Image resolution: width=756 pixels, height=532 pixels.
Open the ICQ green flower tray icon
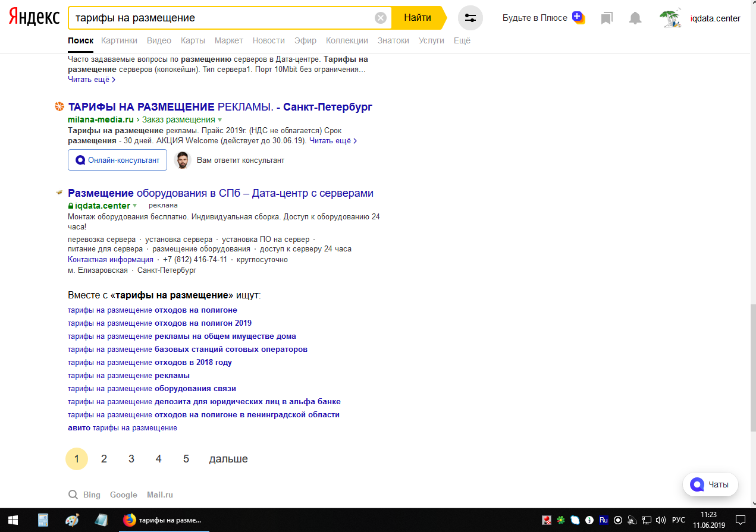coord(561,520)
